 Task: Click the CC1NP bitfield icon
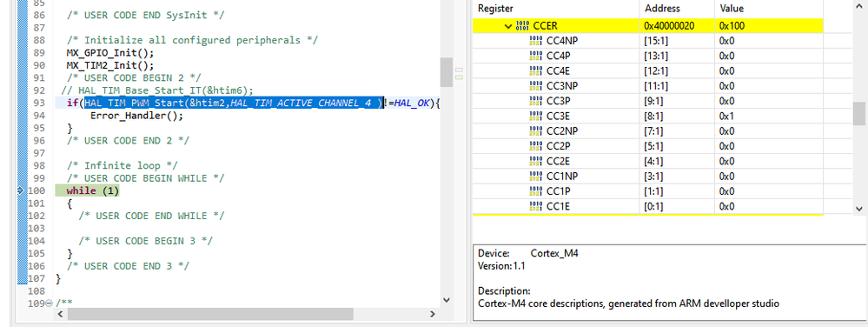(536, 177)
